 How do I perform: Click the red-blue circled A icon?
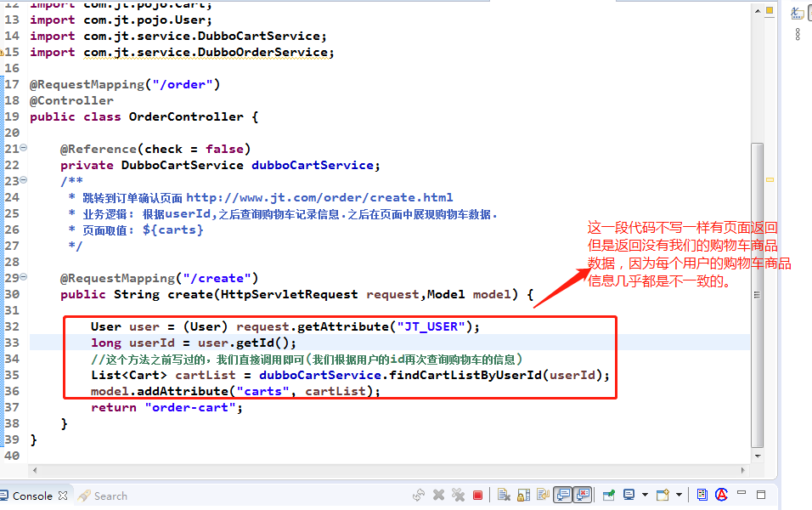point(721,495)
